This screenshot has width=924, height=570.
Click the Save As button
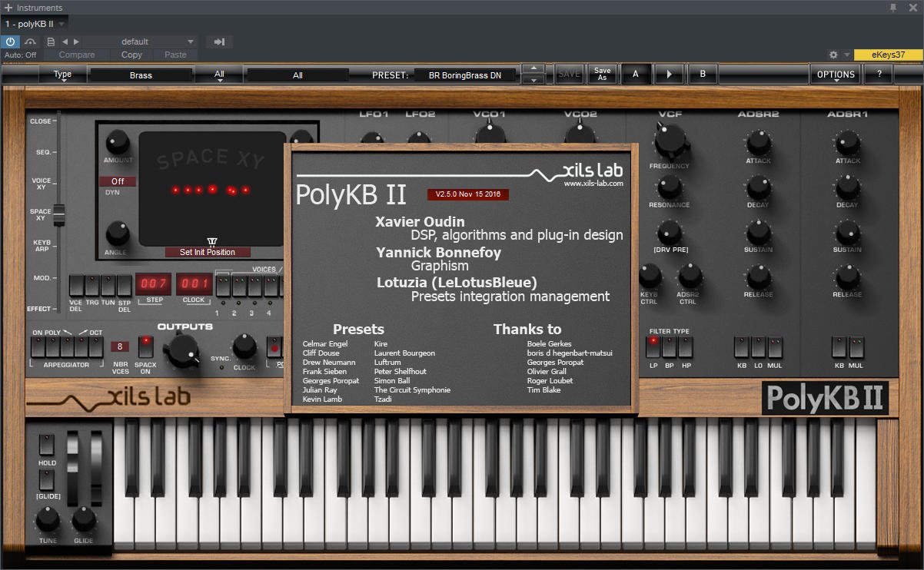click(x=603, y=75)
